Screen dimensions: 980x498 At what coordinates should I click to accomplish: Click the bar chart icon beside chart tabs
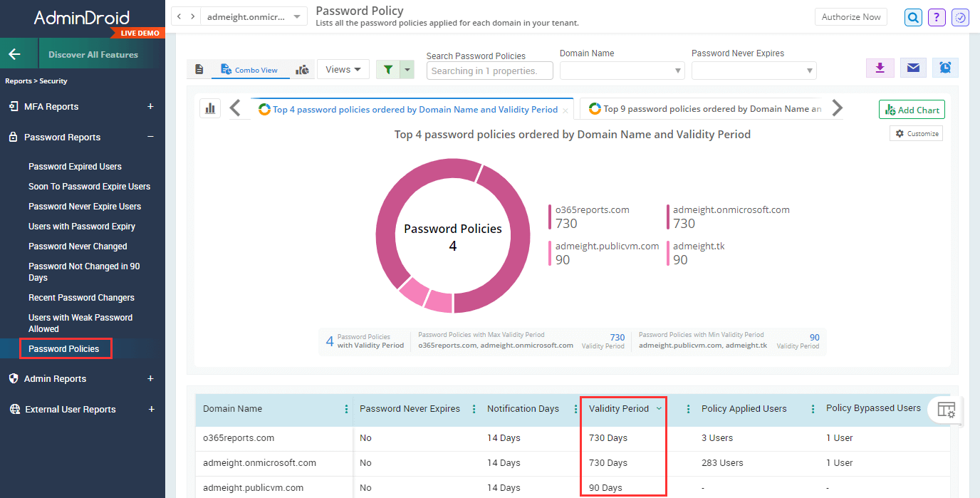pyautogui.click(x=209, y=109)
